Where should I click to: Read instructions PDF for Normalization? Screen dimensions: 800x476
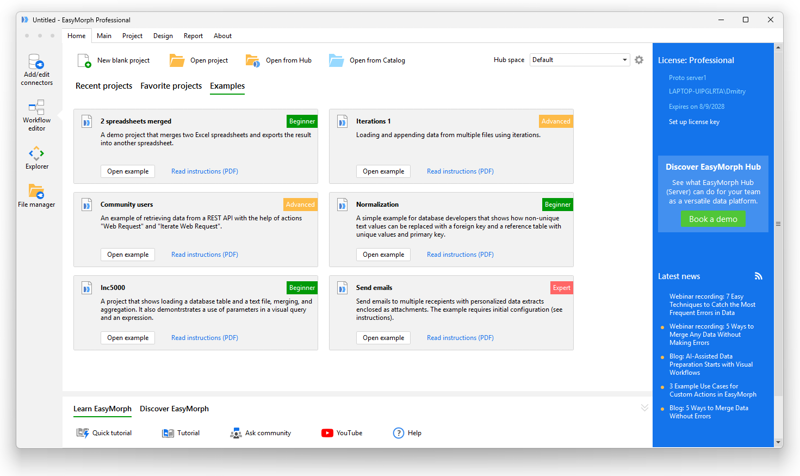(460, 255)
